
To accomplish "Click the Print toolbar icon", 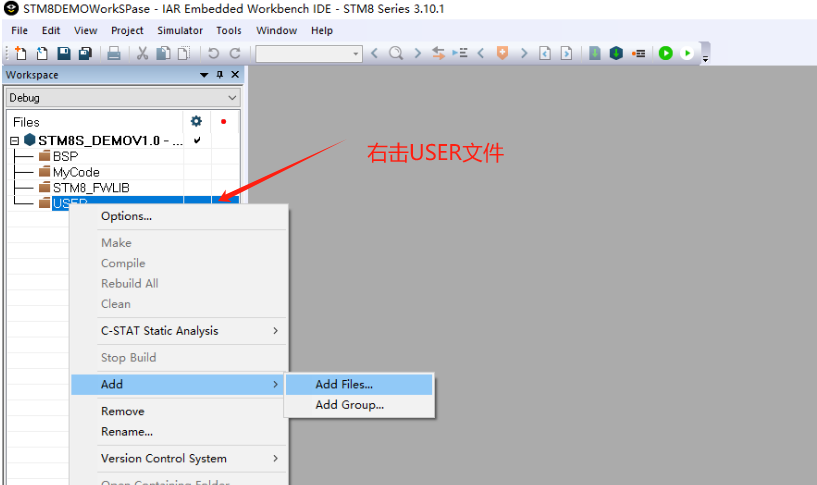I will [x=114, y=53].
